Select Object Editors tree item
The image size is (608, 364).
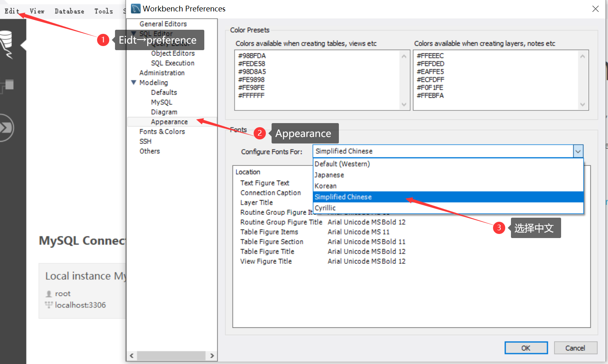pyautogui.click(x=173, y=53)
